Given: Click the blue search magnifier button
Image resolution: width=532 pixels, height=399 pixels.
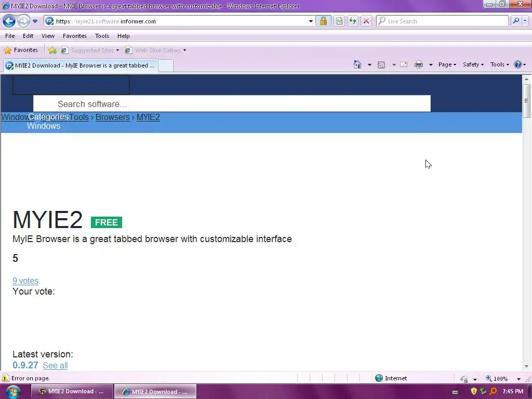Looking at the screenshot, I should (516, 21).
